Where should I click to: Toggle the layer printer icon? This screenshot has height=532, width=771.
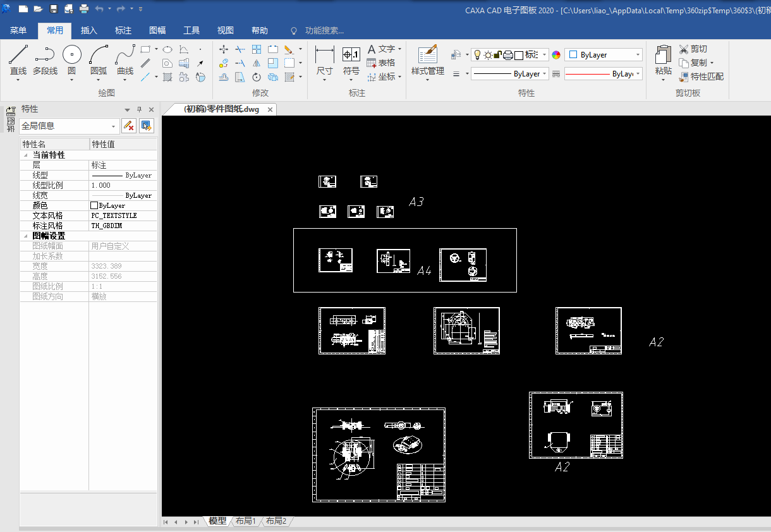tap(507, 55)
